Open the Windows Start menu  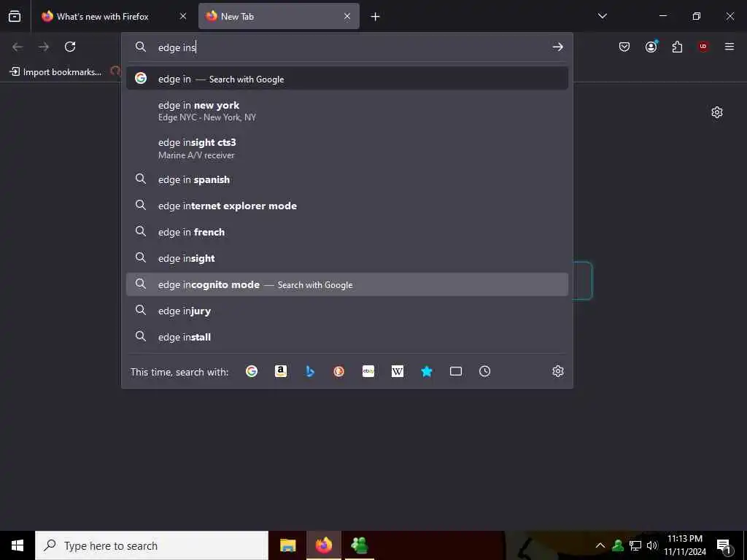point(18,545)
